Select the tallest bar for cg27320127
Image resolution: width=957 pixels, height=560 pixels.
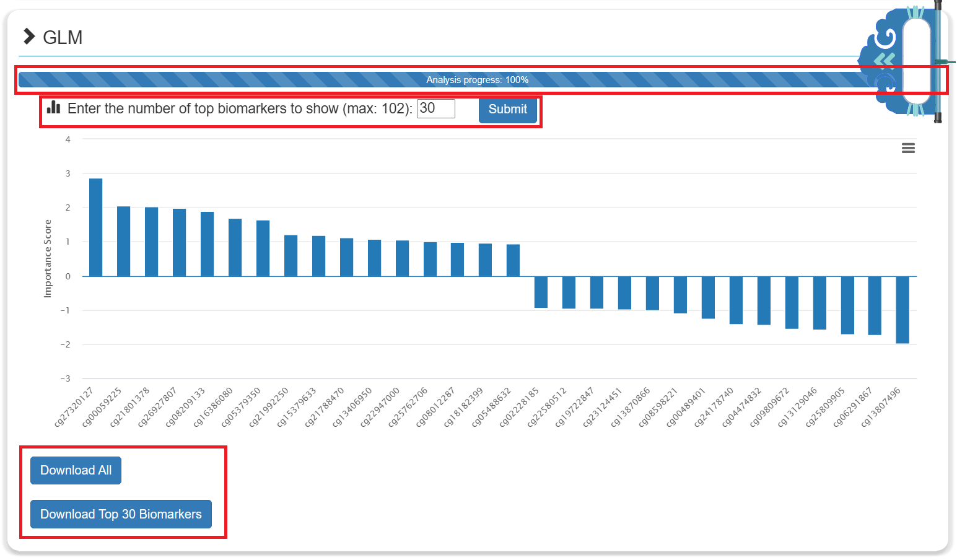96,227
